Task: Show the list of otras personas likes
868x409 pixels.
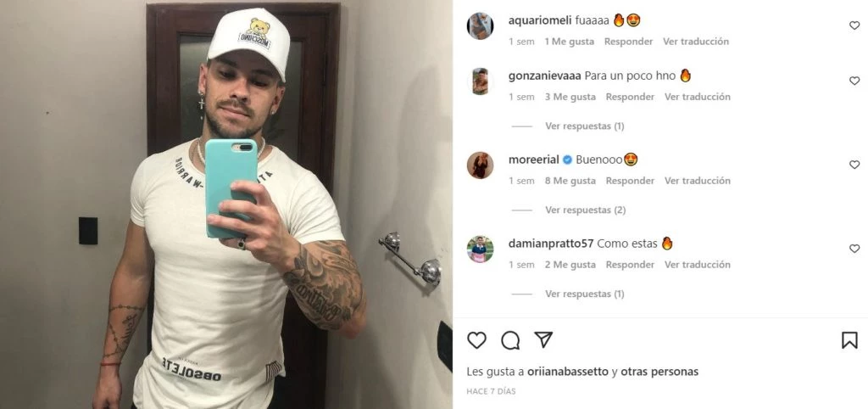Action: [x=659, y=372]
